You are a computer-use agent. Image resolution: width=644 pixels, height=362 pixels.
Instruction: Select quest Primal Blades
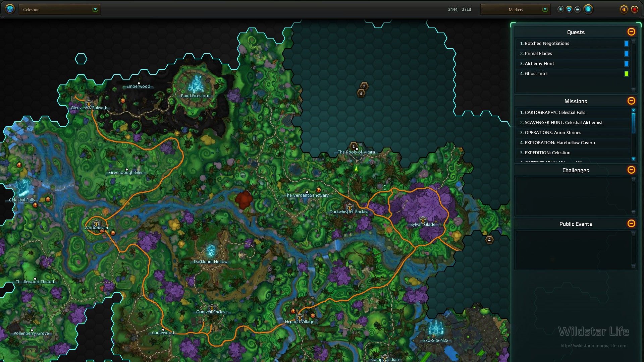(x=573, y=54)
